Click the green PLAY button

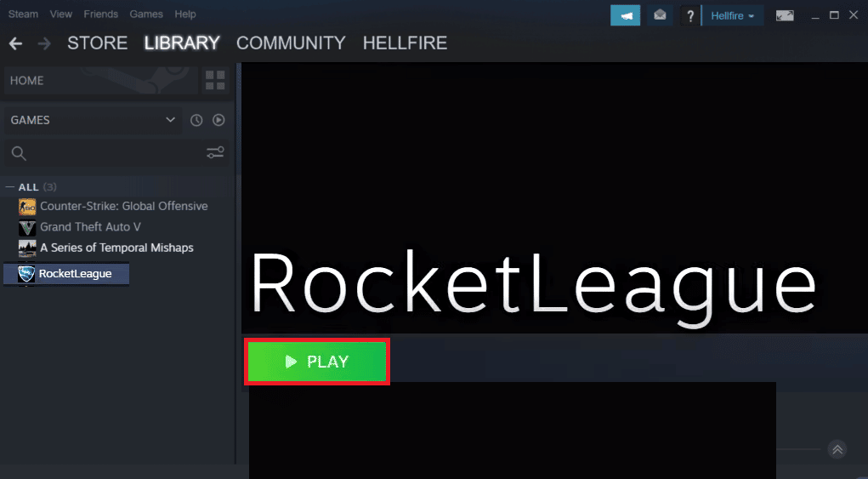tap(316, 362)
